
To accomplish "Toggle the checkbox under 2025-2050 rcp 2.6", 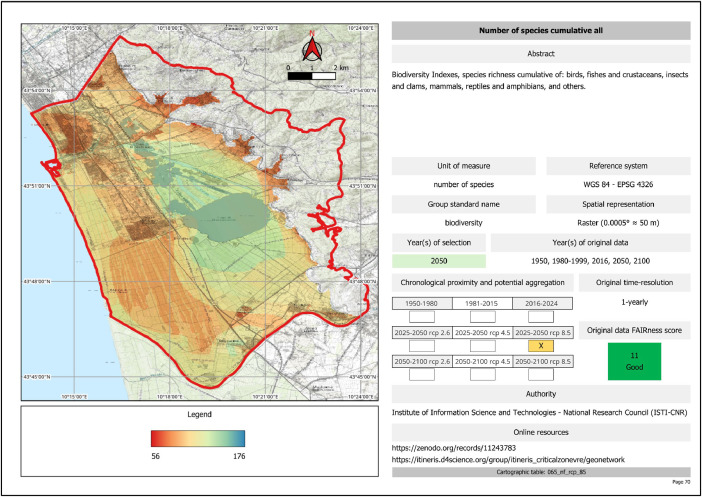I will (x=422, y=346).
